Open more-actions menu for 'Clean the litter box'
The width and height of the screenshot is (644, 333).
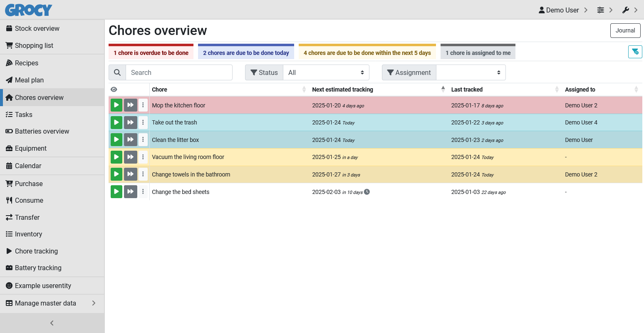click(143, 139)
